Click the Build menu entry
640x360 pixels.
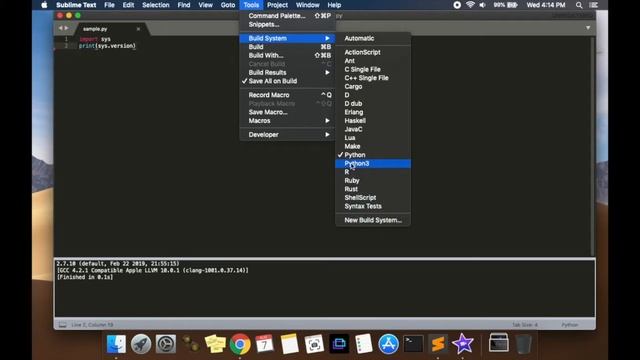[x=287, y=47]
